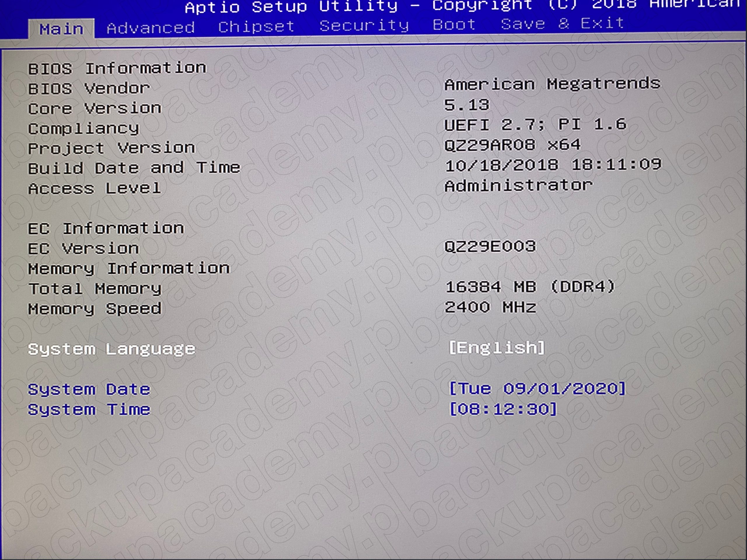This screenshot has height=560, width=747.
Task: Click the Aptio Setup Utility title
Action: click(x=292, y=7)
